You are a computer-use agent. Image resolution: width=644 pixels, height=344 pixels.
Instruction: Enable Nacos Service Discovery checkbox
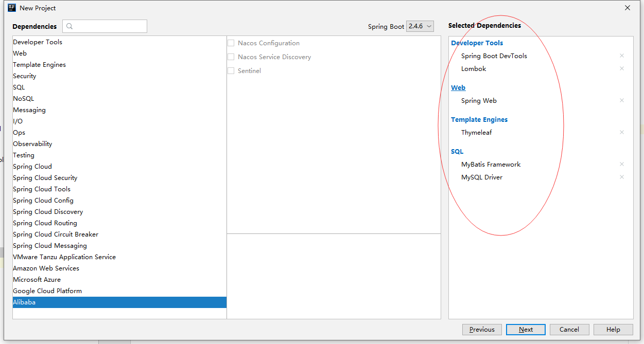231,57
